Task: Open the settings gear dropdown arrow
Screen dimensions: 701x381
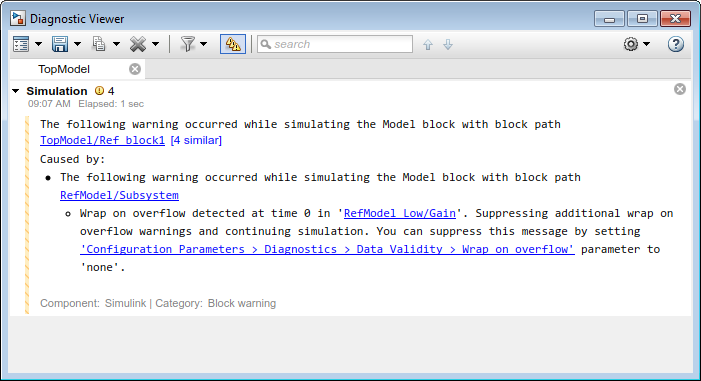Action: click(646, 44)
